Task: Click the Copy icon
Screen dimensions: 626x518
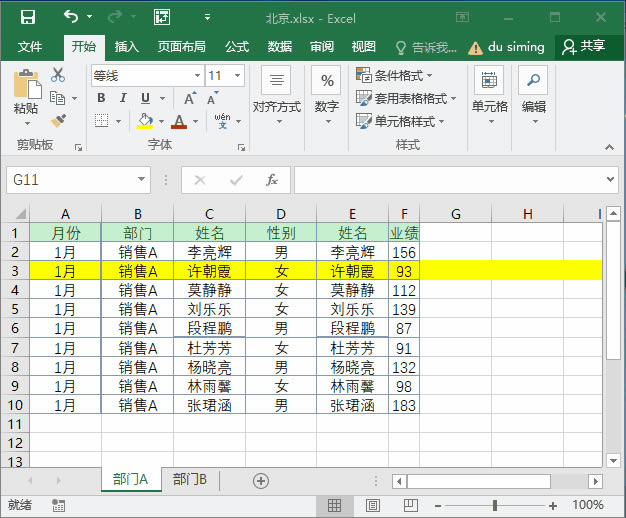Action: [57, 98]
